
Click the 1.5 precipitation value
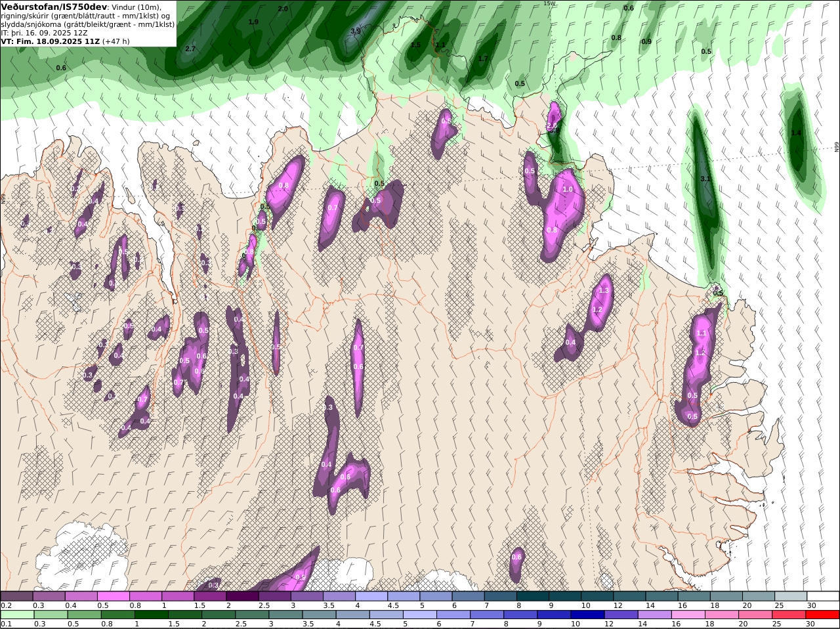point(415,45)
